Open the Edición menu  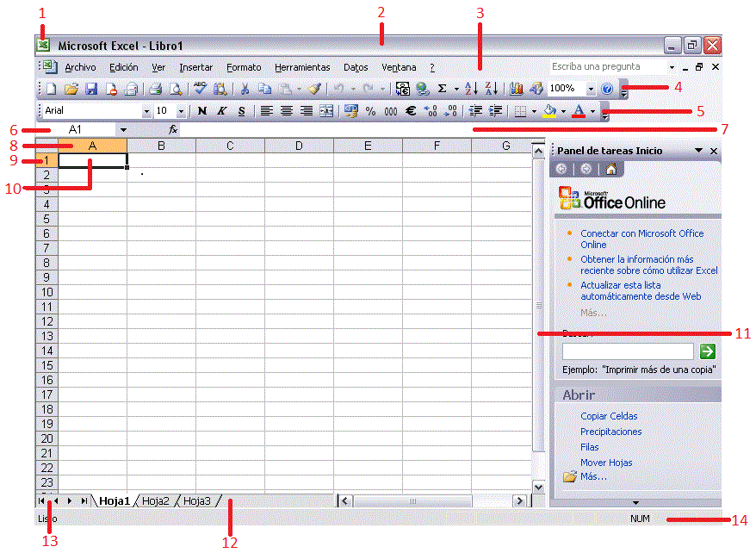pyautogui.click(x=123, y=67)
